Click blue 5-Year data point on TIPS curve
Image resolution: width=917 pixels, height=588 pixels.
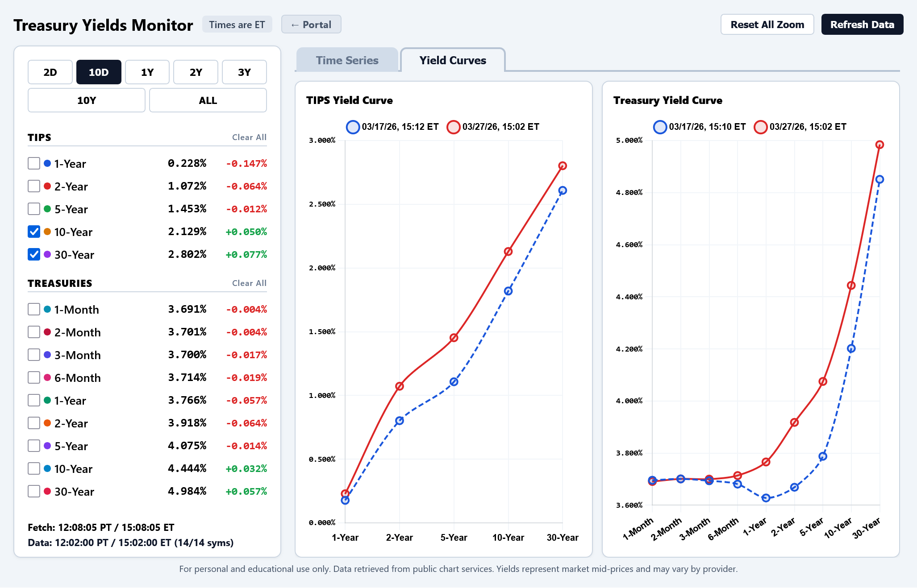click(454, 382)
